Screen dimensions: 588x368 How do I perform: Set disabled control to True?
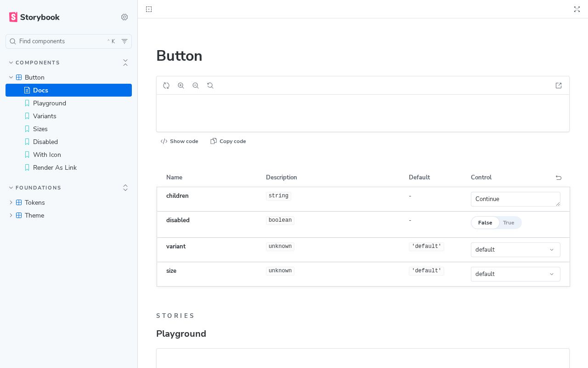click(x=509, y=223)
